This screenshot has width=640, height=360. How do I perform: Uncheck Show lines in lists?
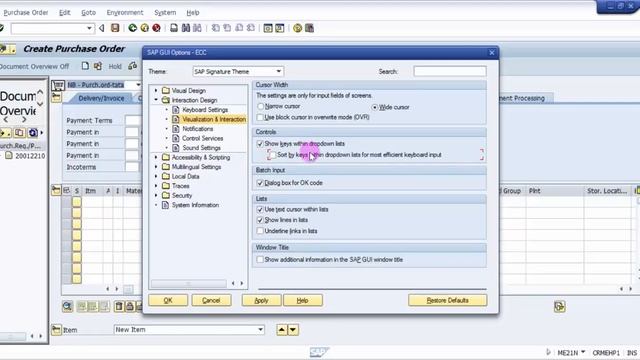pos(260,220)
